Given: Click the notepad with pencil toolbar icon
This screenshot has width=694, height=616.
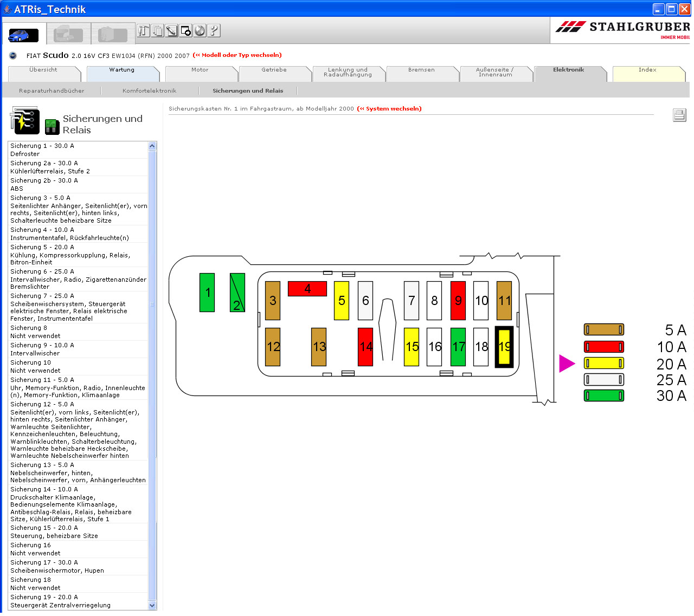Looking at the screenshot, I should tap(172, 31).
